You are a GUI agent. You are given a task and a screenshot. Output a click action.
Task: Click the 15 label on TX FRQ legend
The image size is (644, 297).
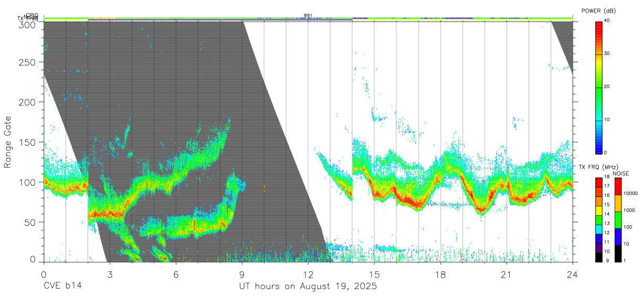point(607,205)
